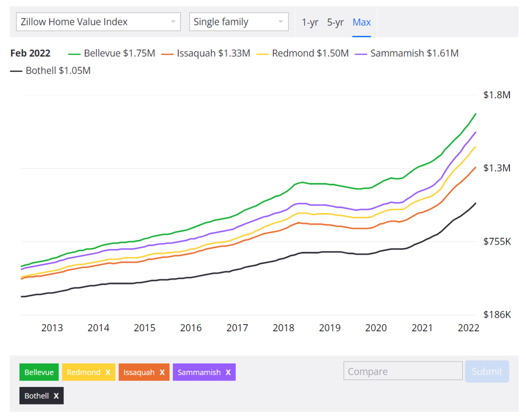The width and height of the screenshot is (526, 420).
Task: Focus the Compare input field
Action: pyautogui.click(x=403, y=371)
